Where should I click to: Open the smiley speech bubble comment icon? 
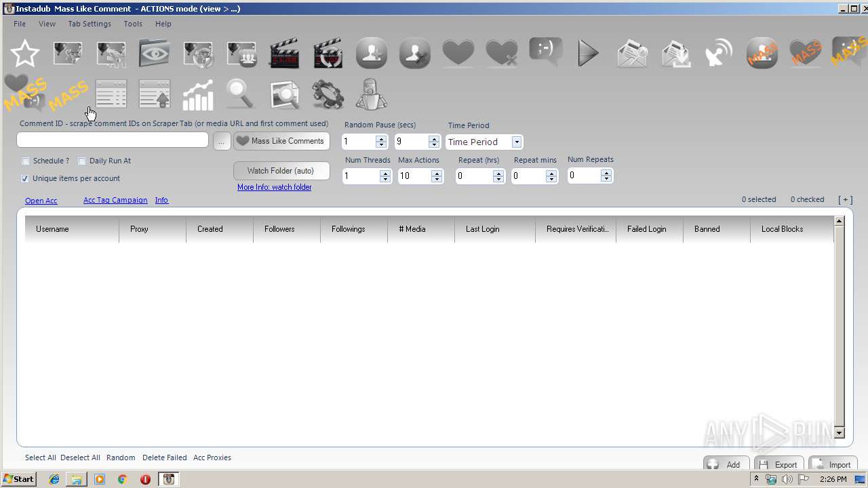(x=546, y=52)
